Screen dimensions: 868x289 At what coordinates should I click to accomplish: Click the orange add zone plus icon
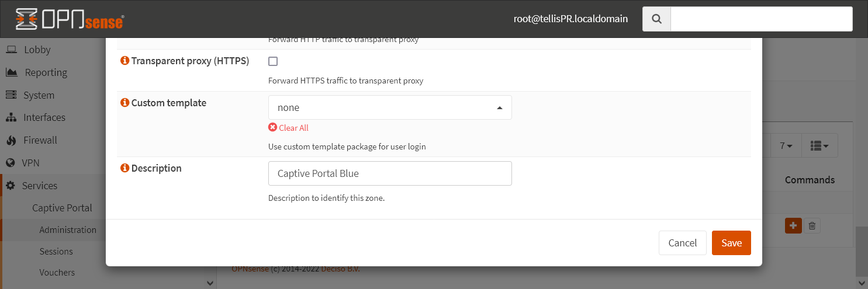[x=793, y=225]
